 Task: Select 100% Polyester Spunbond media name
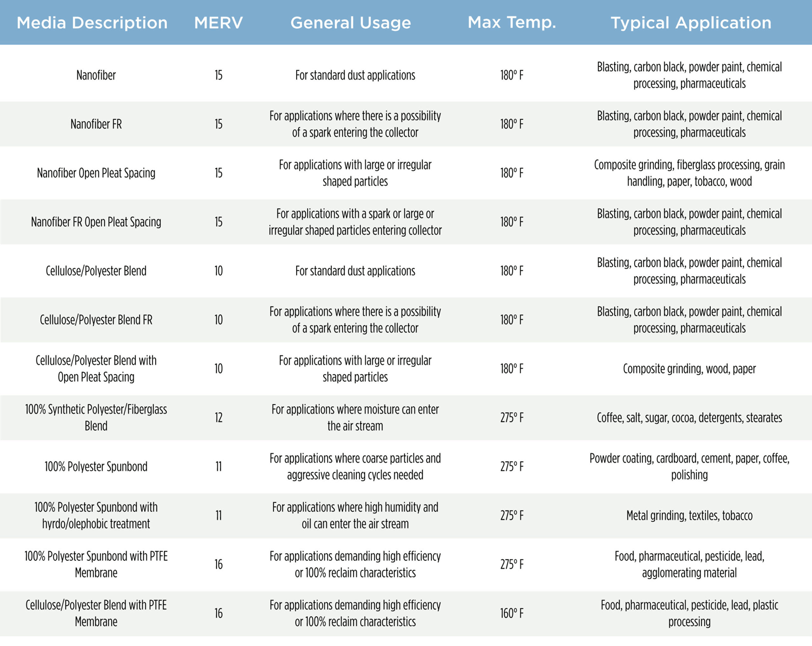click(96, 466)
